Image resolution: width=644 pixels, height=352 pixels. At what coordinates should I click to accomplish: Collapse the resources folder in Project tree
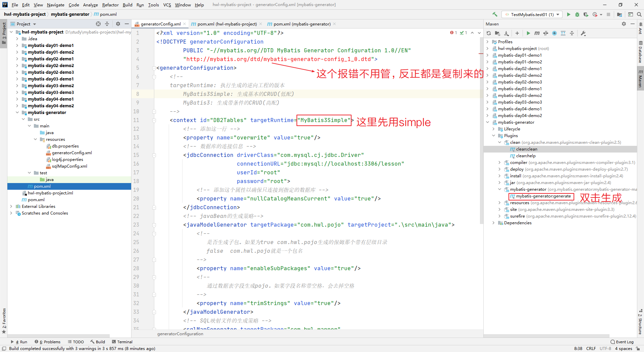pyautogui.click(x=36, y=139)
